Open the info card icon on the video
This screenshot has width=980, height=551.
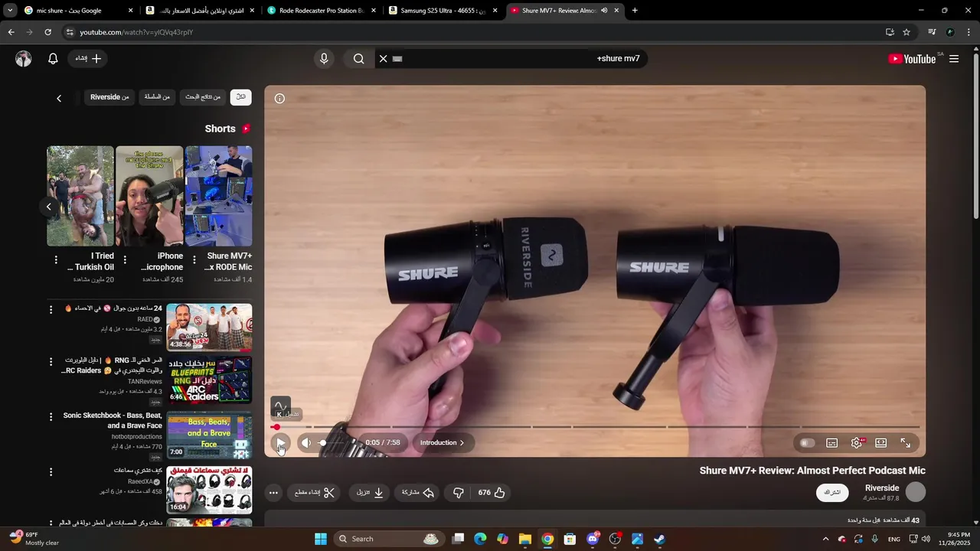(x=279, y=99)
